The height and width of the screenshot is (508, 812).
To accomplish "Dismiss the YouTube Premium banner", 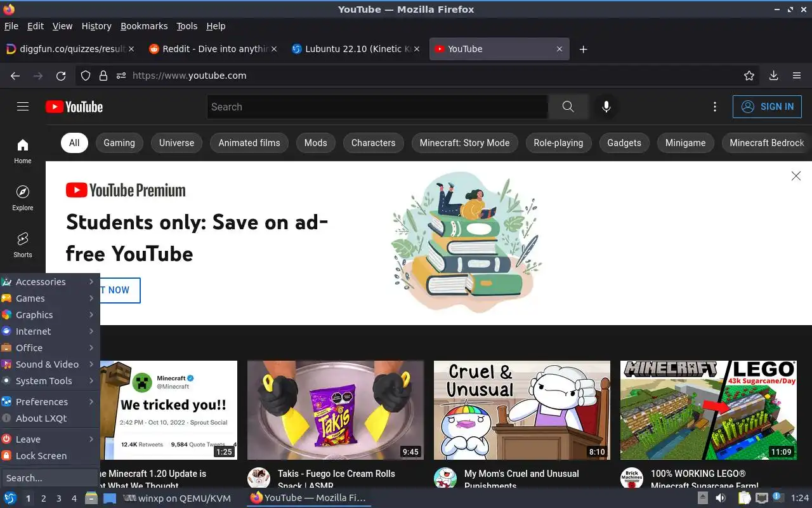I will click(x=796, y=176).
